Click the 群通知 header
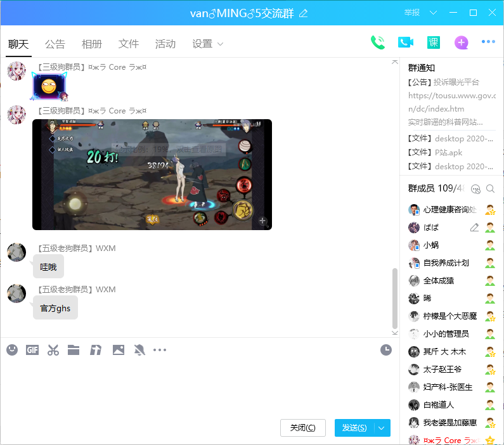 pyautogui.click(x=421, y=68)
